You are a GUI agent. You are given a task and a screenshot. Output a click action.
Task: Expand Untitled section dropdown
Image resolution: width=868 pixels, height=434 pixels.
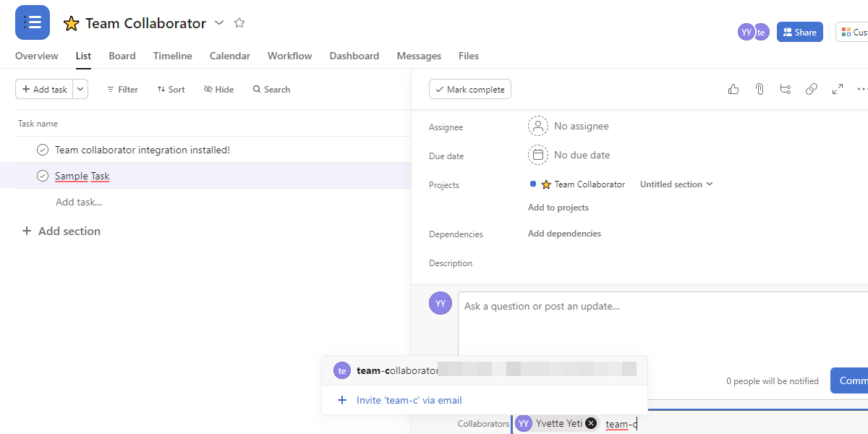tap(710, 184)
